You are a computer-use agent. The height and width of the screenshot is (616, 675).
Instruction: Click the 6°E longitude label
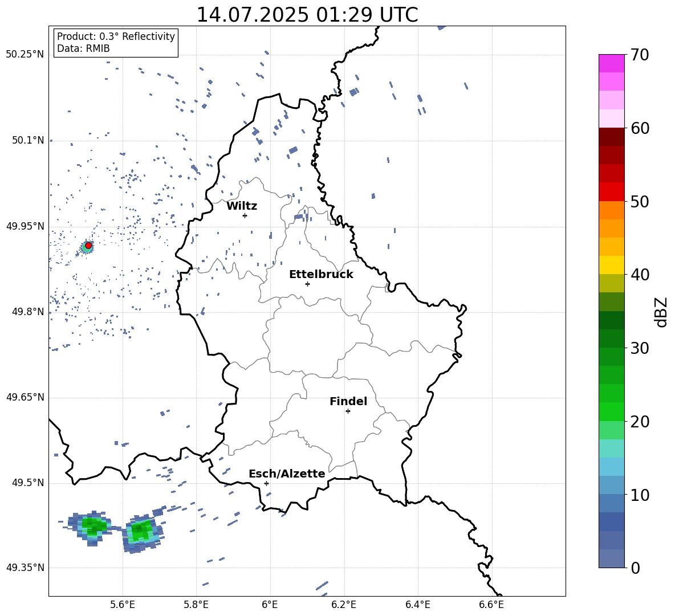270,605
